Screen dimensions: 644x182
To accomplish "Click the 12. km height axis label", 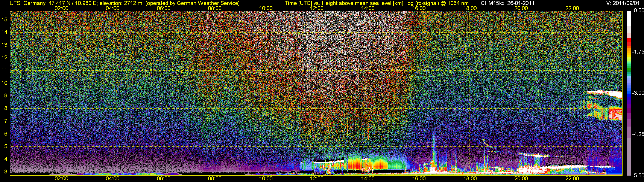I will (5, 58).
